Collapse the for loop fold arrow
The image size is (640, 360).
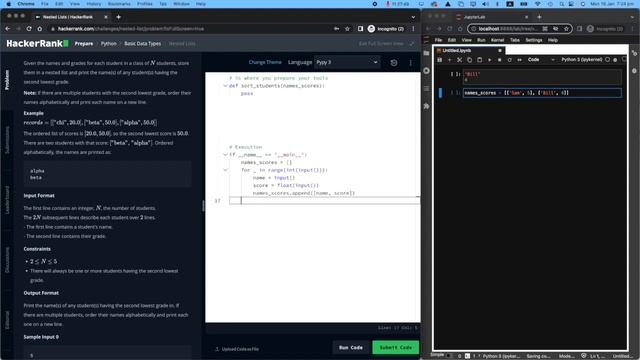225,170
